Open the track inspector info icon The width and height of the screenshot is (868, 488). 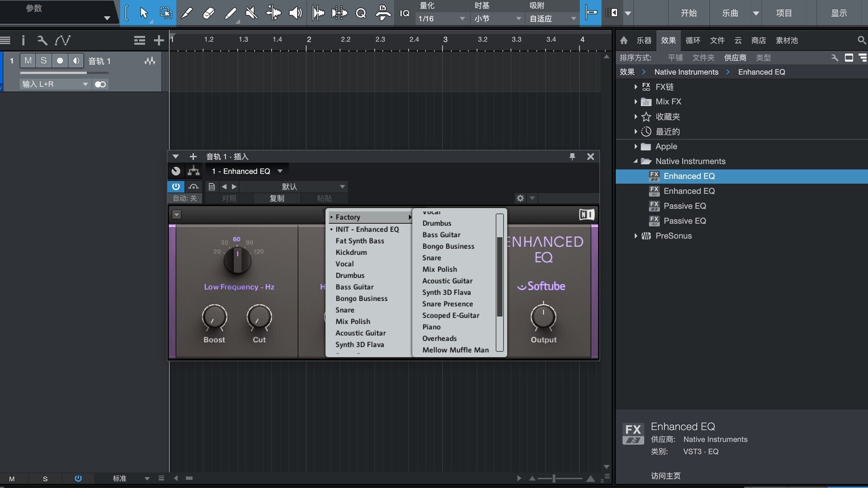pyautogui.click(x=23, y=40)
